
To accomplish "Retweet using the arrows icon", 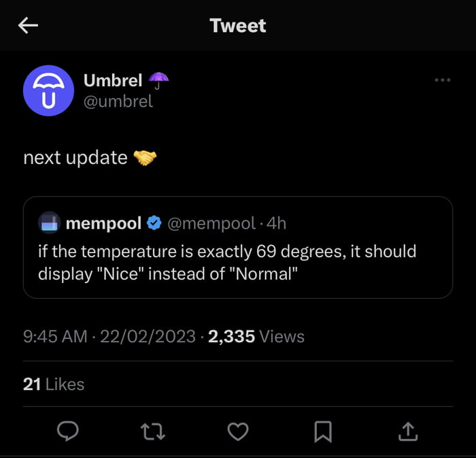I will tap(152, 431).
